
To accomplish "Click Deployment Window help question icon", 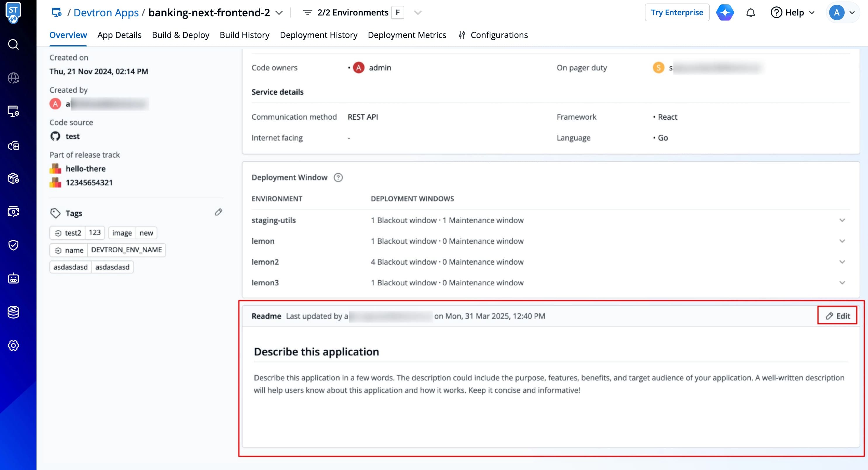I will [338, 177].
